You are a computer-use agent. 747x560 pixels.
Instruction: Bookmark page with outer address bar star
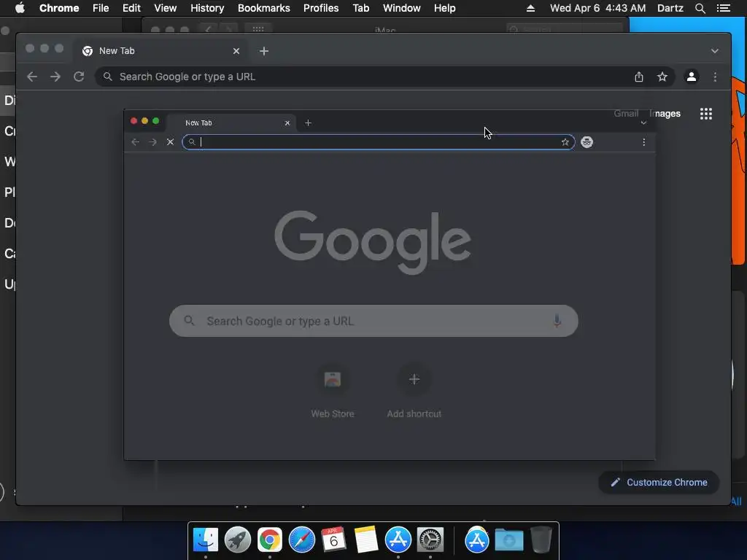pyautogui.click(x=662, y=77)
